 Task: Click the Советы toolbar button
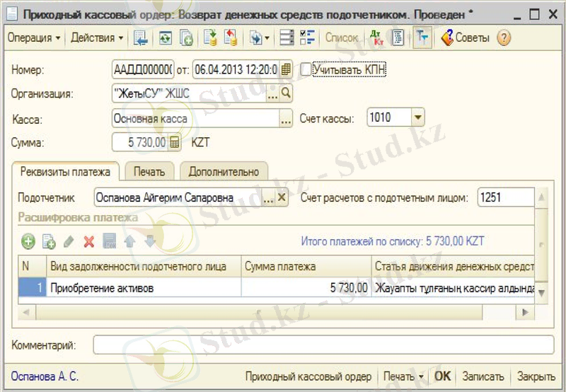click(x=465, y=38)
